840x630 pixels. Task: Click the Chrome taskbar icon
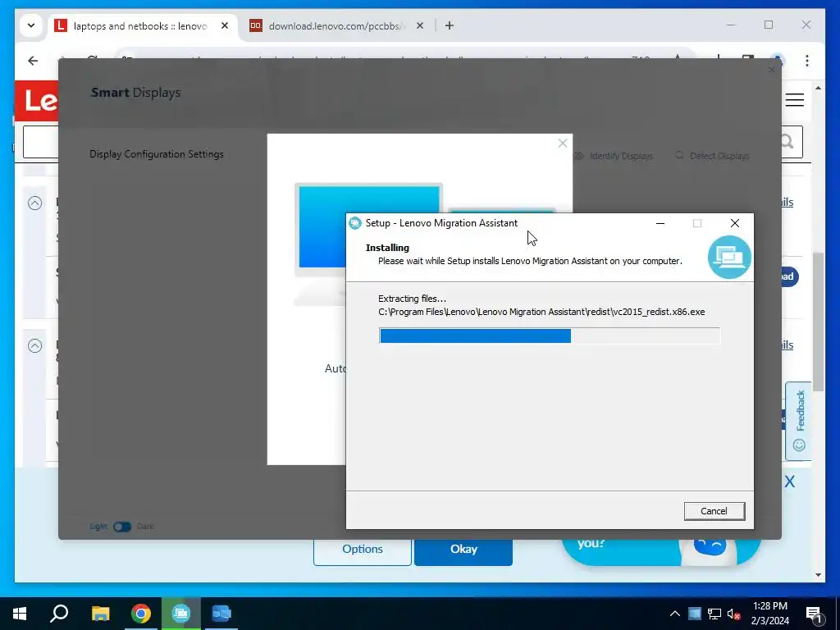coord(141,614)
